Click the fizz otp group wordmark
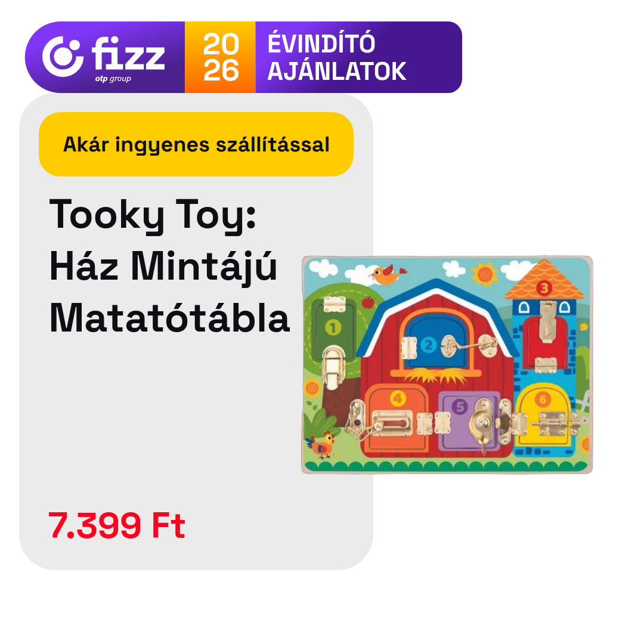This screenshot has width=644, height=644. coord(128,58)
